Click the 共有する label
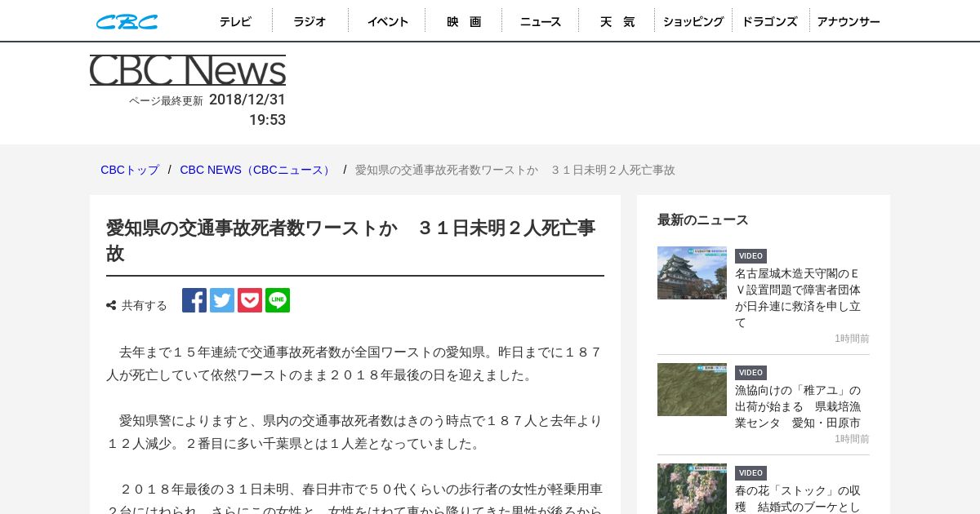The height and width of the screenshot is (514, 980). point(145,305)
